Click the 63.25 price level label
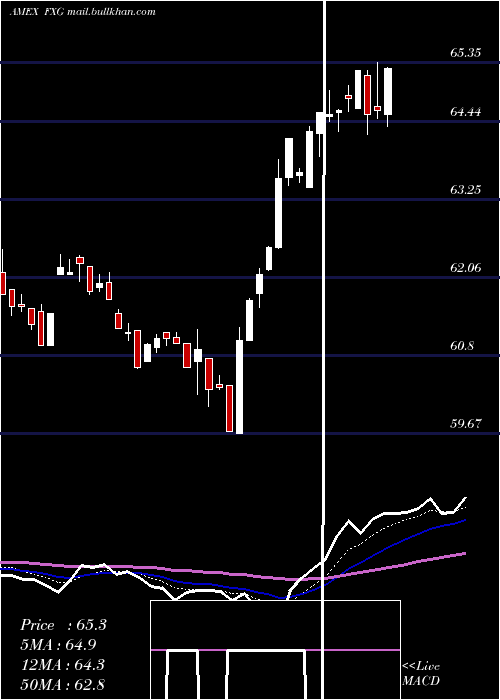The image size is (500, 700). point(466,190)
